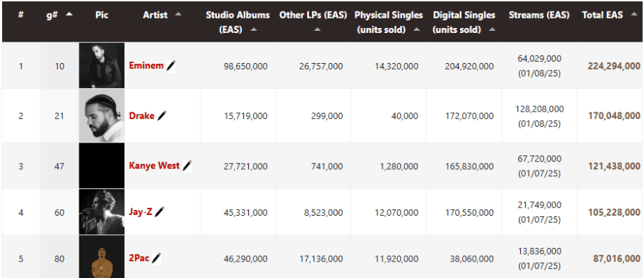
Task: Open the Drake artist link
Action: click(x=142, y=116)
